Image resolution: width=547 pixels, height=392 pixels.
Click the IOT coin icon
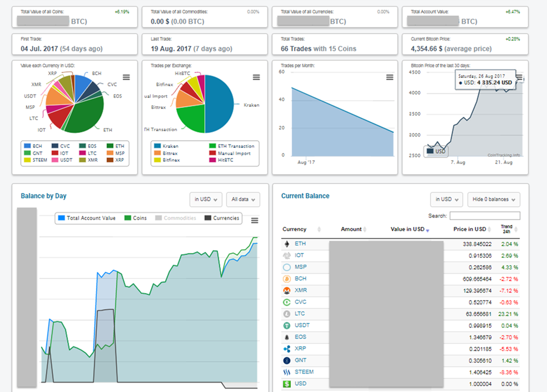pos(287,255)
